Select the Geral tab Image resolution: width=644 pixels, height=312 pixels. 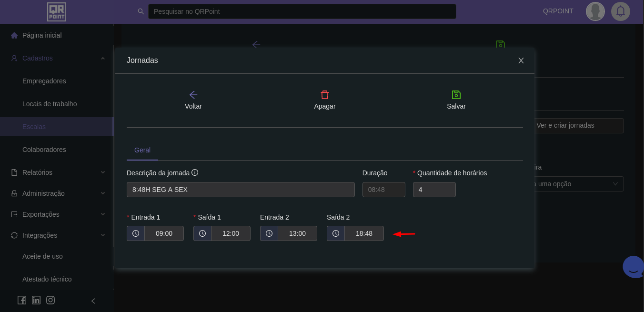[x=142, y=150]
